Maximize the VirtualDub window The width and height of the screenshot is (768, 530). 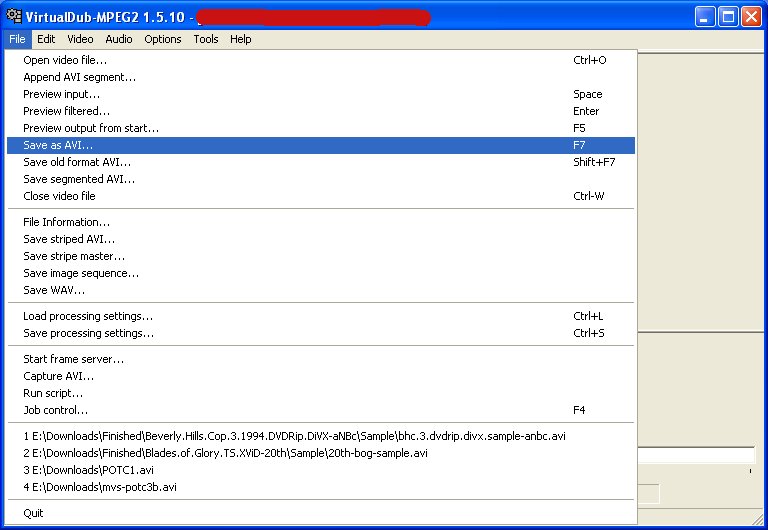click(x=728, y=17)
